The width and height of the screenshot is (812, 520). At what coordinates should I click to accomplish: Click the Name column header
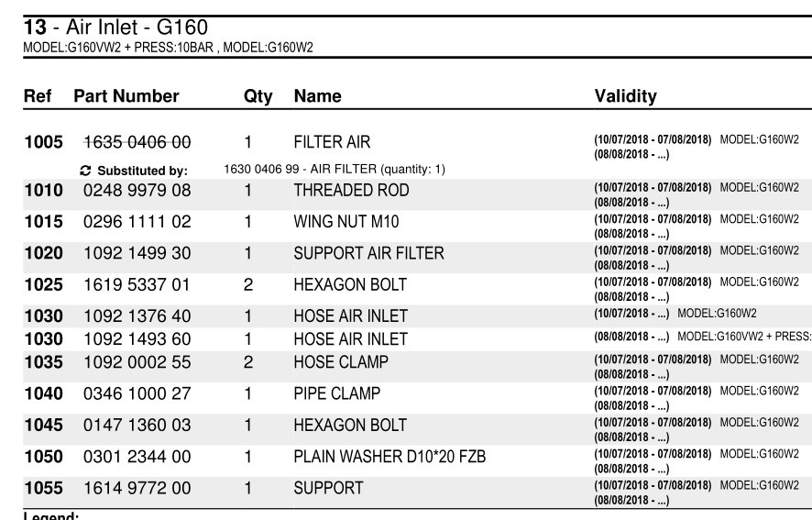tap(317, 96)
